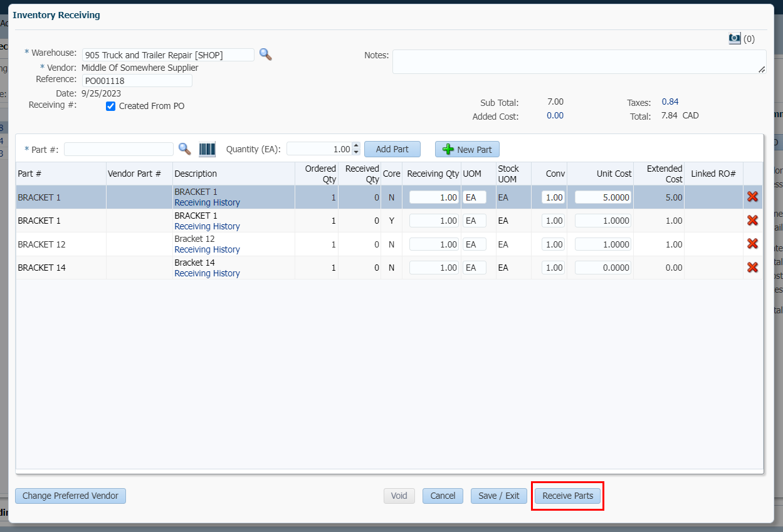Click into the Notes text area
The width and height of the screenshot is (783, 532).
pos(579,61)
